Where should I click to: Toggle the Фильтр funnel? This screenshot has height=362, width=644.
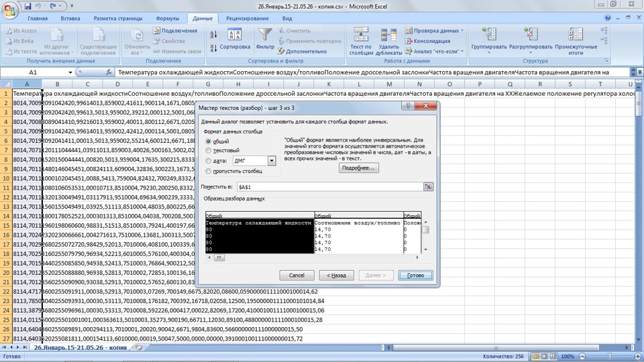click(265, 40)
